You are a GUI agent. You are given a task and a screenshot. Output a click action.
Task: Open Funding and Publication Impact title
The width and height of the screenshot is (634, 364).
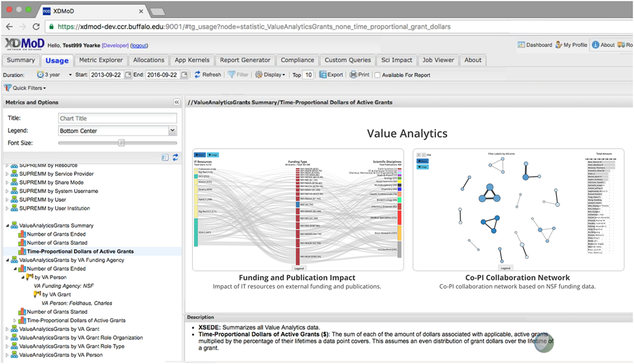tap(297, 278)
